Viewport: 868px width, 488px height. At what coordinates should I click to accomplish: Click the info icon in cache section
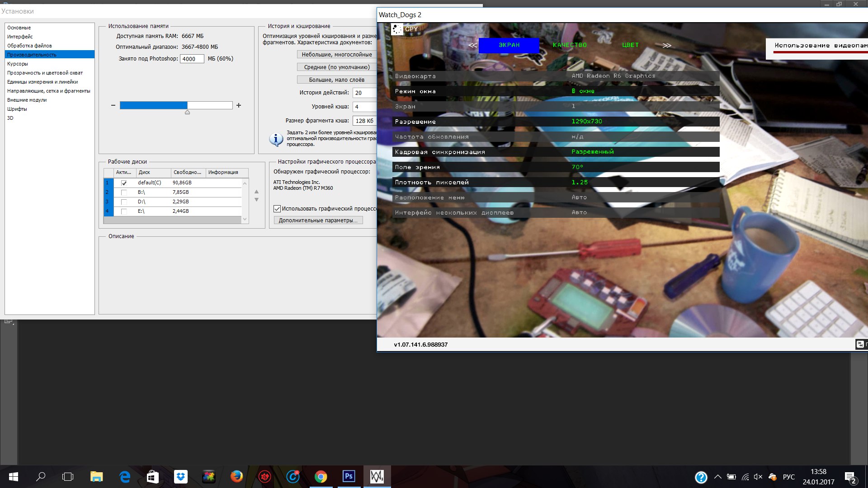pyautogui.click(x=276, y=139)
